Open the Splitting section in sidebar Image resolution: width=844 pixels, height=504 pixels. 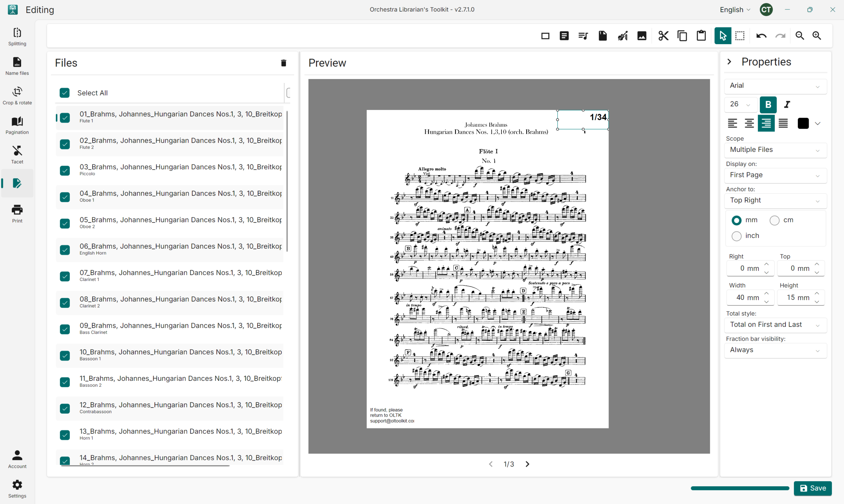pyautogui.click(x=17, y=37)
